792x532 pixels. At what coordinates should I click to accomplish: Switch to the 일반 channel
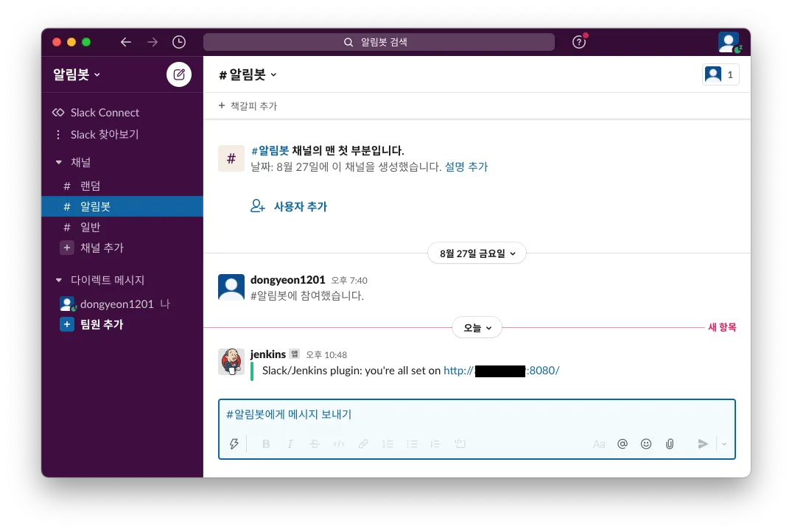122,228
